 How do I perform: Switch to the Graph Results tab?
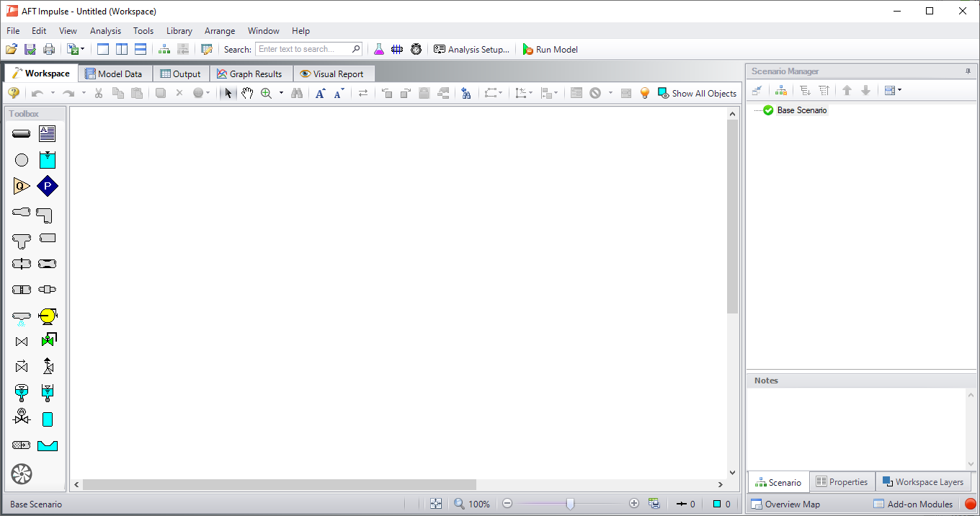(x=249, y=74)
